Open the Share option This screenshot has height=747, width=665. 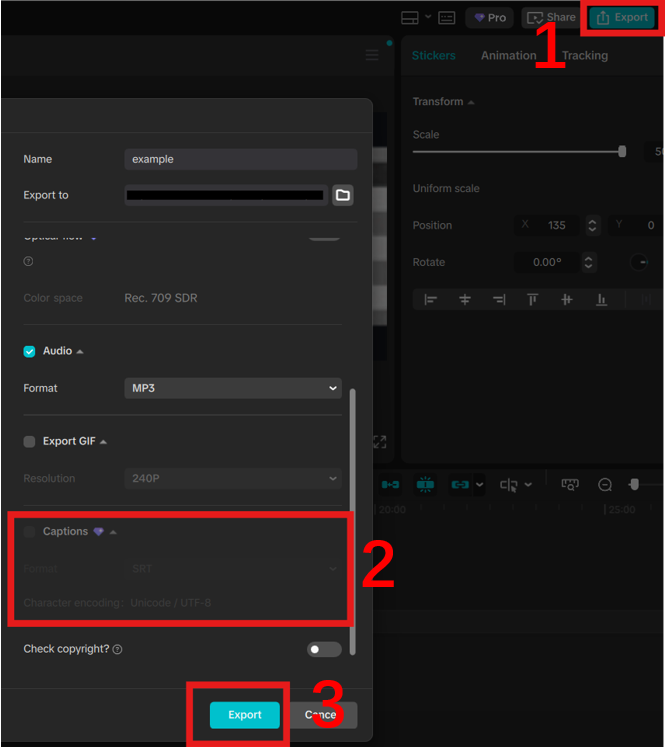pyautogui.click(x=552, y=18)
